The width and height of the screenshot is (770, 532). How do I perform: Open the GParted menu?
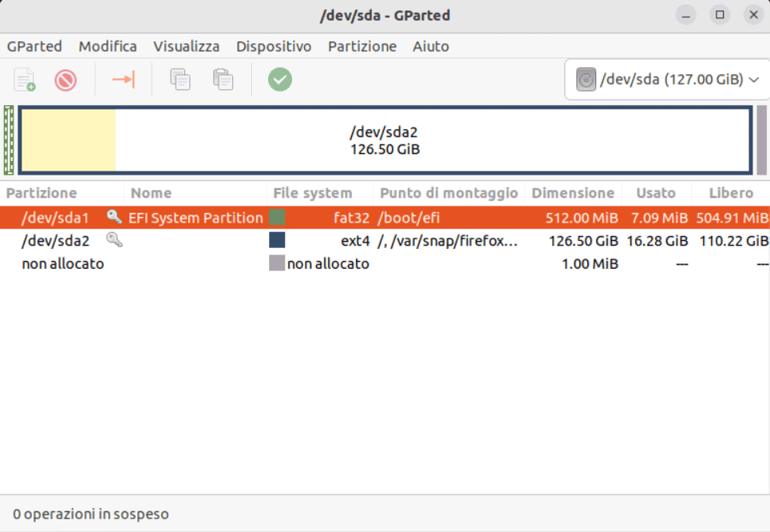[34, 46]
